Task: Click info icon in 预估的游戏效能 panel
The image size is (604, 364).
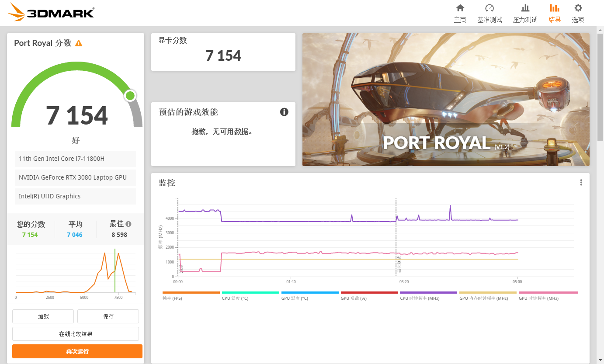Action: pyautogui.click(x=284, y=112)
